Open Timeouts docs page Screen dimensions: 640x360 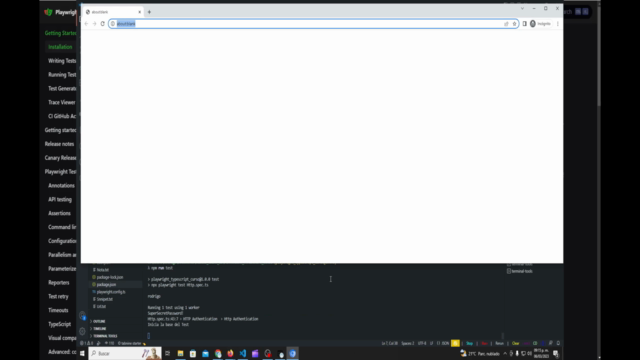click(x=58, y=311)
